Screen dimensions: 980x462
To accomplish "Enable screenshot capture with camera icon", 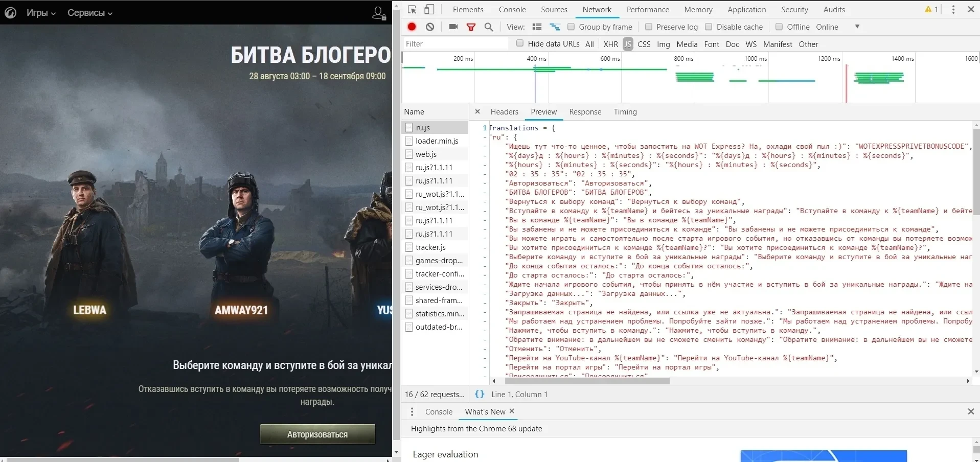I will point(452,27).
